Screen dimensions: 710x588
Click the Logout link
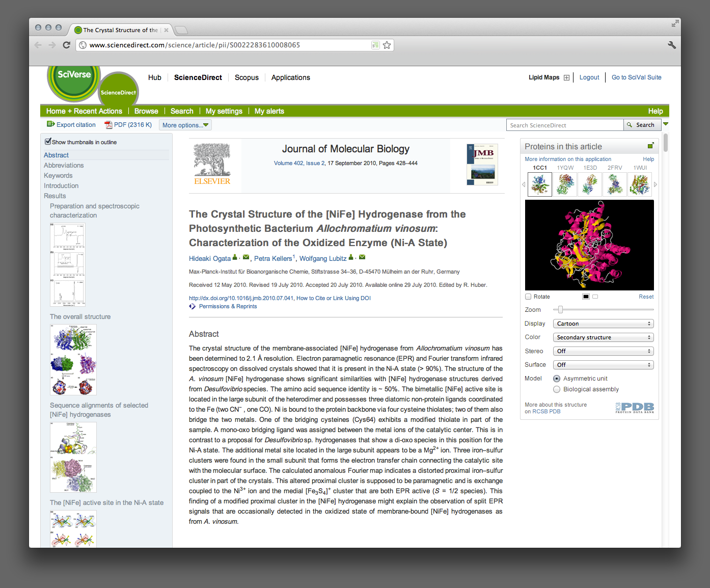click(x=589, y=77)
